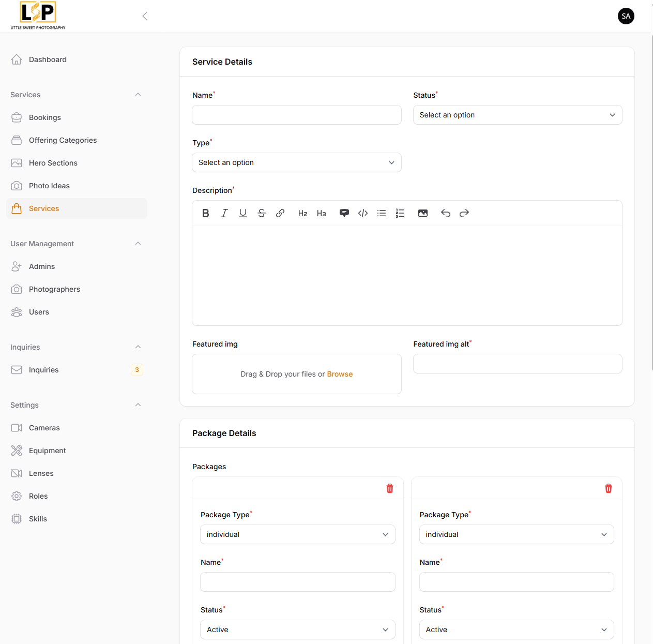Toggle bold formatting in description editor

pyautogui.click(x=206, y=213)
